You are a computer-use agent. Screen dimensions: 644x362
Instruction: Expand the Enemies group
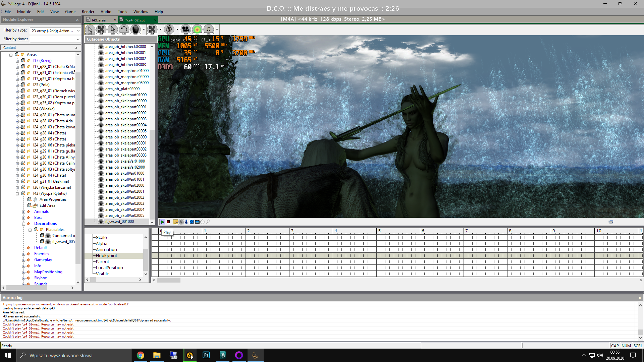pos(23,254)
